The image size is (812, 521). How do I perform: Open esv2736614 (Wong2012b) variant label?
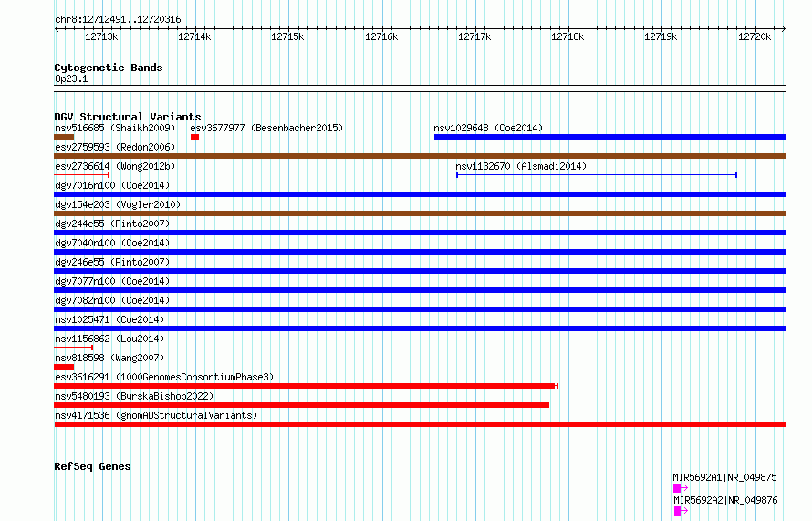coord(115,166)
